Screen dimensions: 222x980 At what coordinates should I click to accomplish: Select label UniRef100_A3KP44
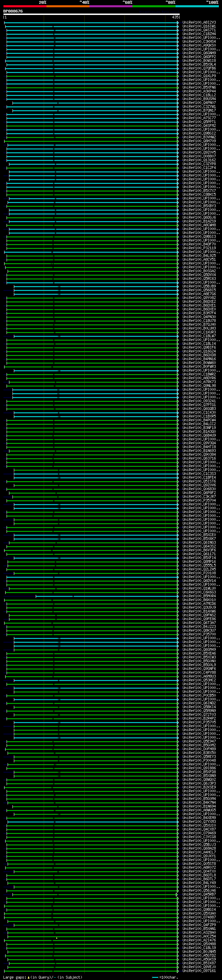(x=199, y=91)
